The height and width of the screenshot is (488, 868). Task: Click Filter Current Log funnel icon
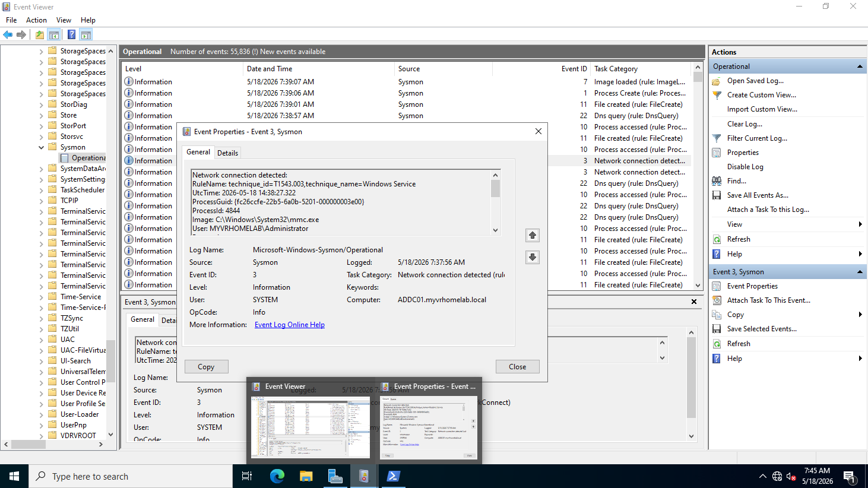coord(717,138)
